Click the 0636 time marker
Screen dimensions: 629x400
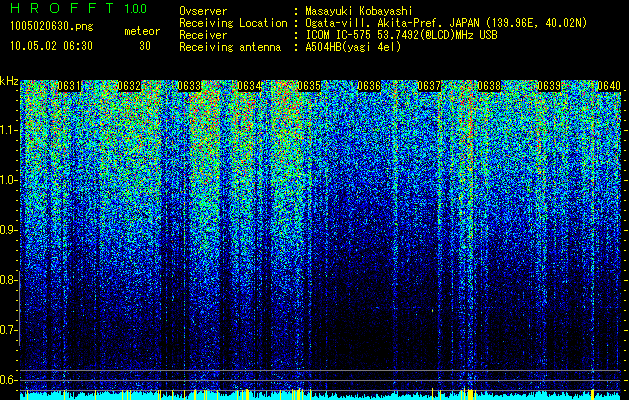click(x=369, y=86)
